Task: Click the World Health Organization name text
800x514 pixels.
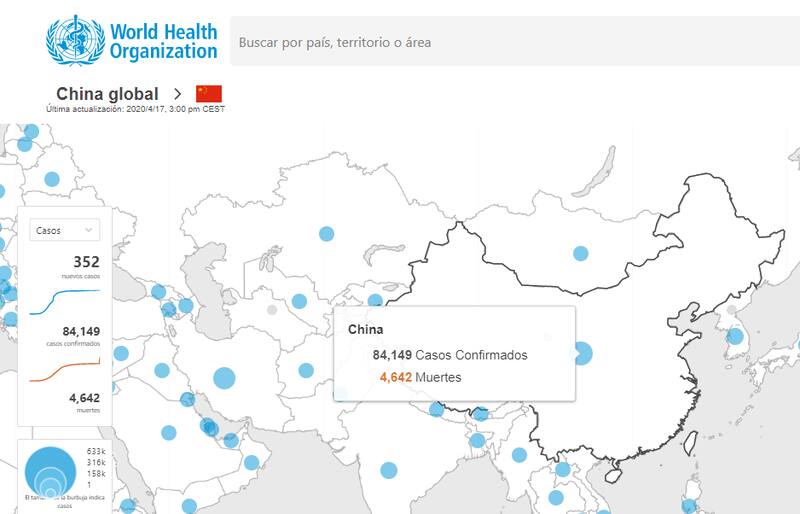Action: pyautogui.click(x=163, y=40)
